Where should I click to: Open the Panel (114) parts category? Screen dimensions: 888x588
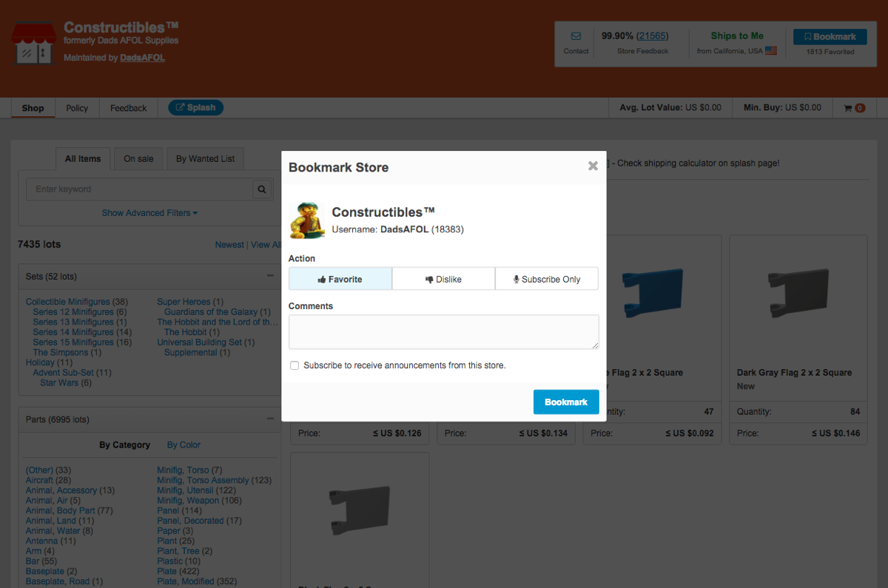pyautogui.click(x=168, y=511)
